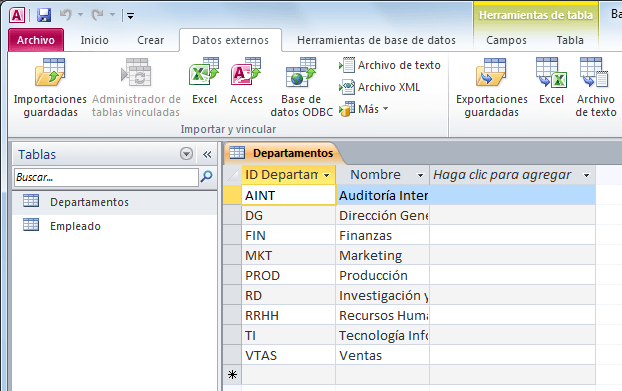Select the RD cell
622x391 pixels.
(289, 295)
